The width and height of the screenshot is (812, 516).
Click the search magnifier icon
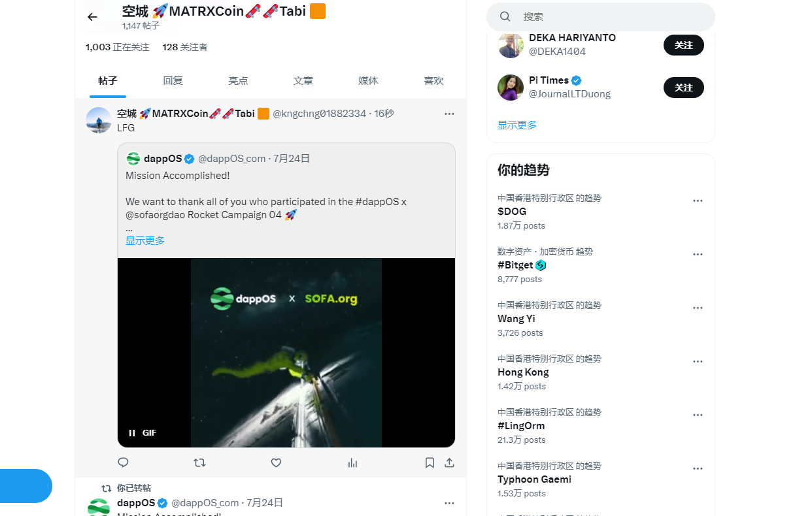[x=505, y=16]
